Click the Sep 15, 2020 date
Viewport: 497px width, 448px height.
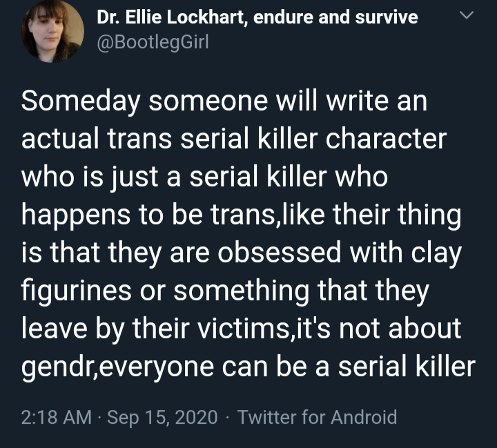click(x=162, y=417)
